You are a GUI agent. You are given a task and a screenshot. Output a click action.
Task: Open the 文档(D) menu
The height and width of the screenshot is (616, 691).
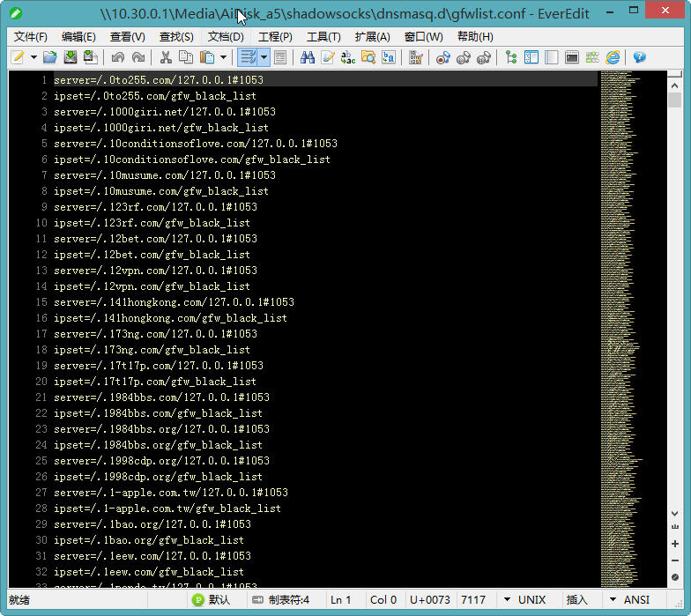pos(226,37)
